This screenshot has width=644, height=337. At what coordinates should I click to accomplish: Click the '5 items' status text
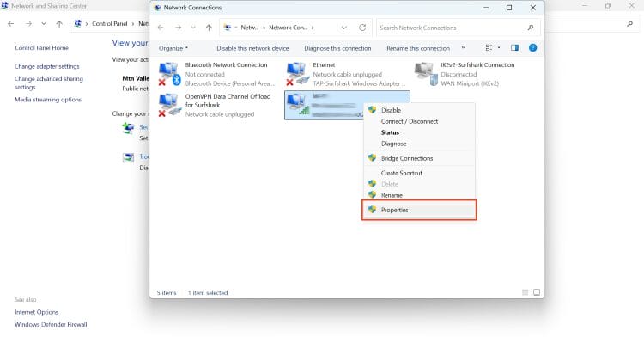pyautogui.click(x=167, y=292)
